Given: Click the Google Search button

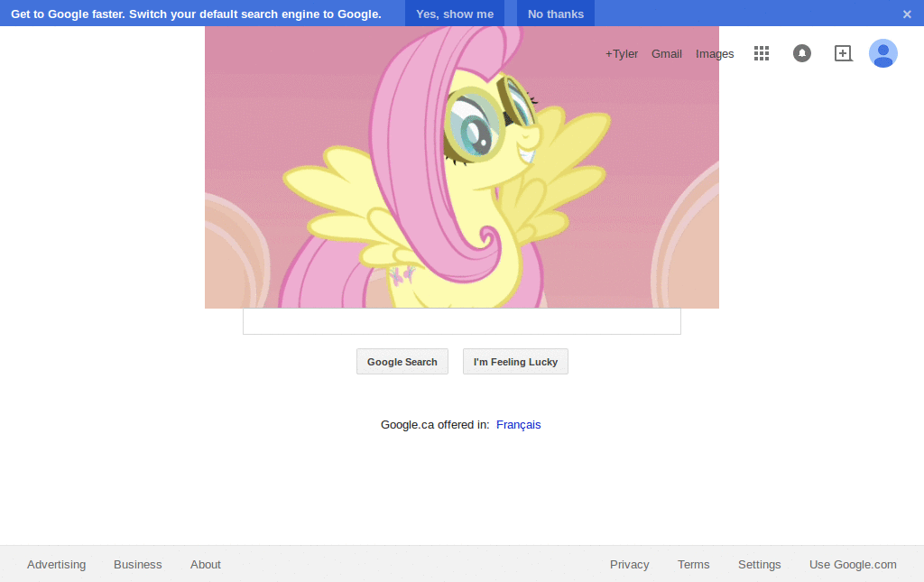Looking at the screenshot, I should pos(402,362).
